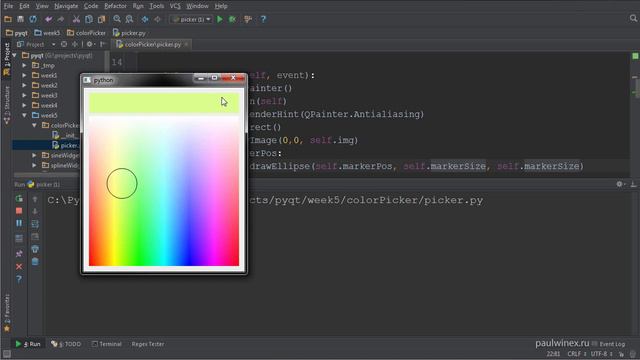Open the Navigate menu
This screenshot has height=360, width=640.
(x=66, y=6)
